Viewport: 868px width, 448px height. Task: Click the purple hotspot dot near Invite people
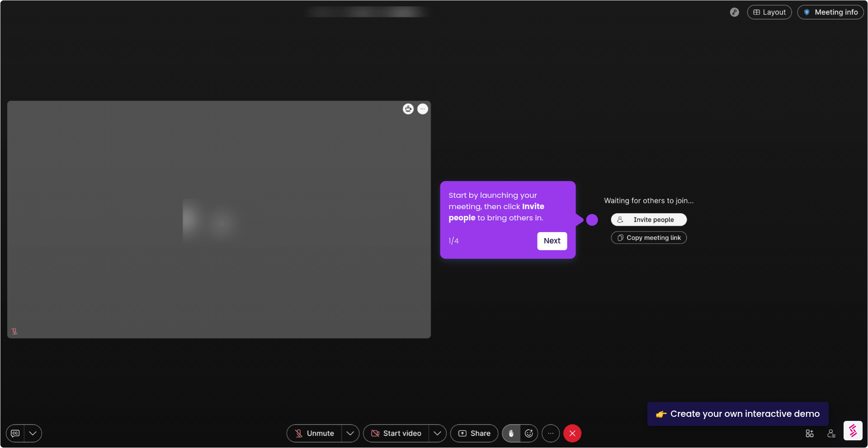pyautogui.click(x=592, y=220)
